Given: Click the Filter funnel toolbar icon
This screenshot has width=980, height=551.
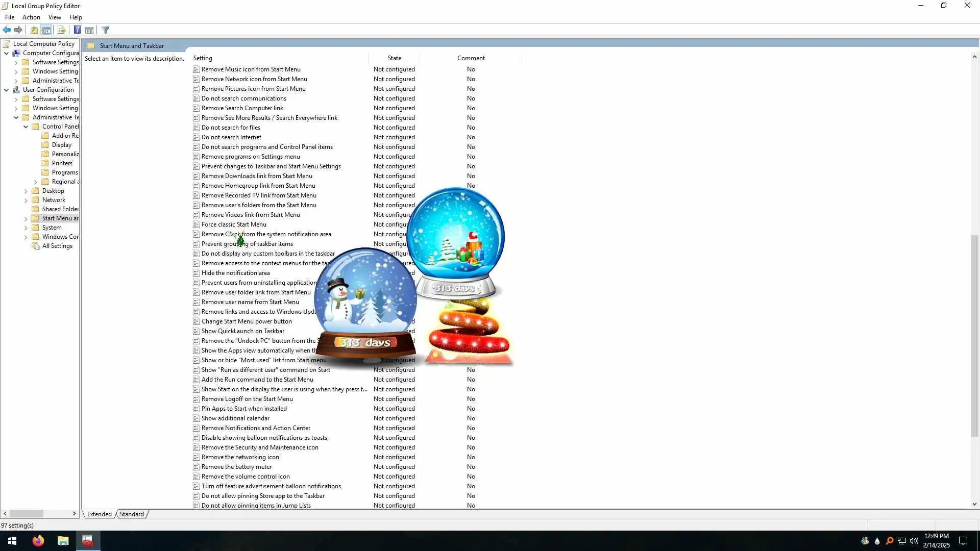Looking at the screenshot, I should (x=106, y=30).
